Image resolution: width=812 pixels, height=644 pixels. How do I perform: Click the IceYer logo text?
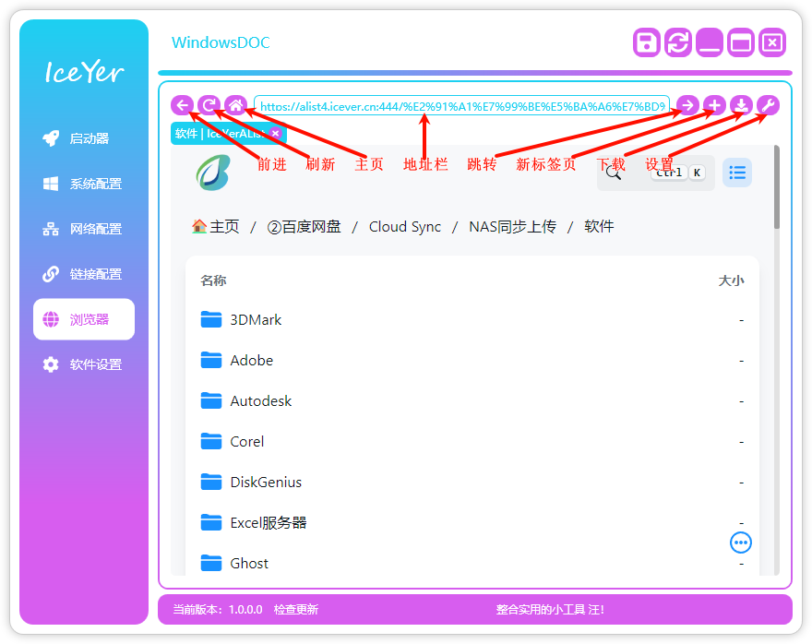pyautogui.click(x=84, y=71)
